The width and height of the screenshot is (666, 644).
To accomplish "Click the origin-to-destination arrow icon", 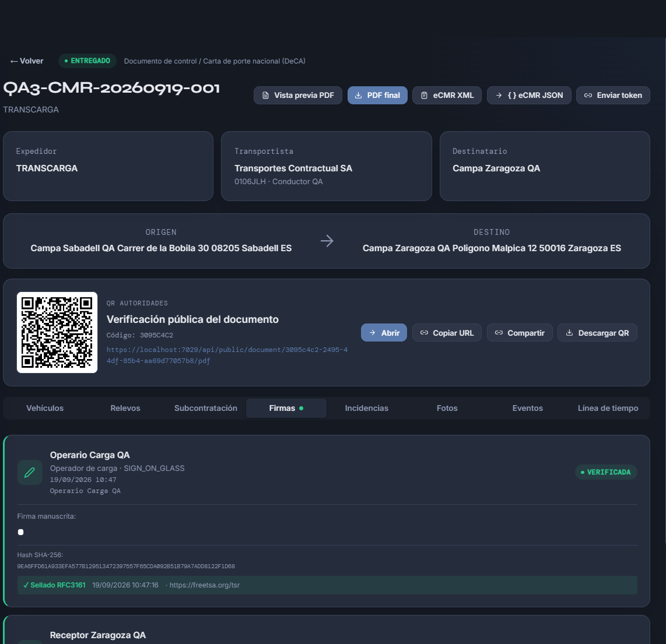I will tap(327, 241).
